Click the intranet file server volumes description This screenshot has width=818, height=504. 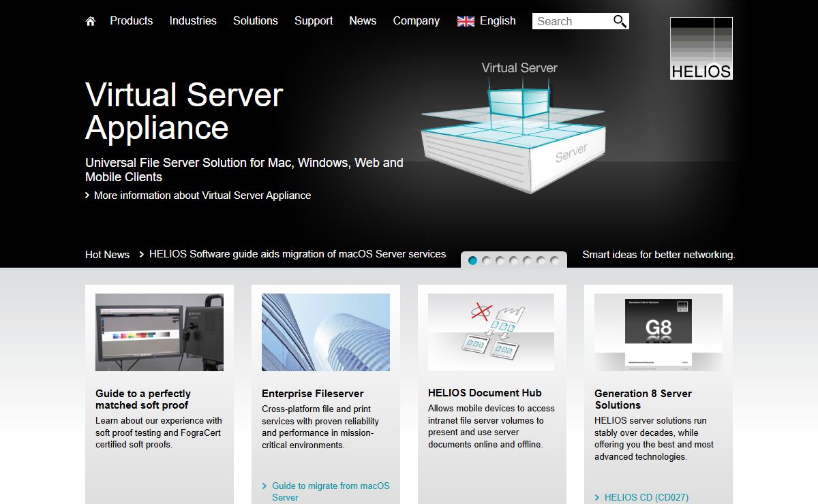coord(491,426)
